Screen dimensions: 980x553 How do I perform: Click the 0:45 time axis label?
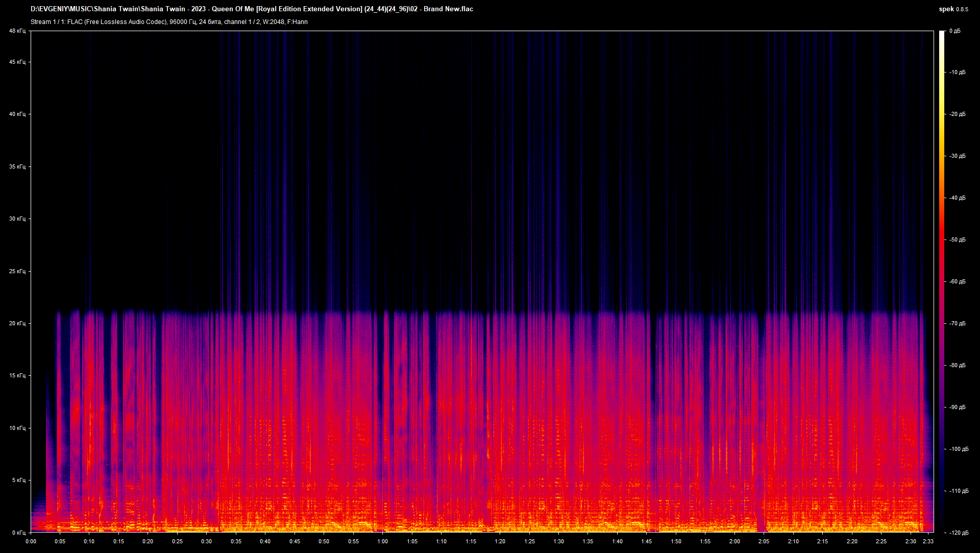point(295,541)
